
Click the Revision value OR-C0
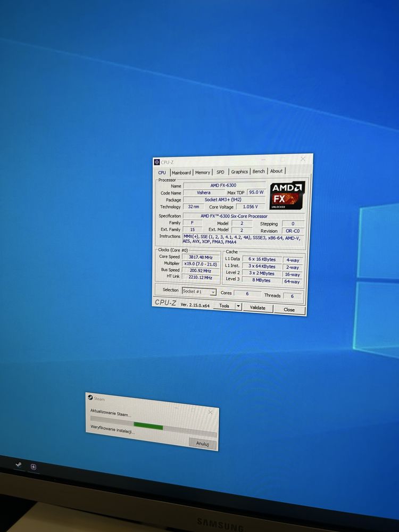pyautogui.click(x=293, y=231)
